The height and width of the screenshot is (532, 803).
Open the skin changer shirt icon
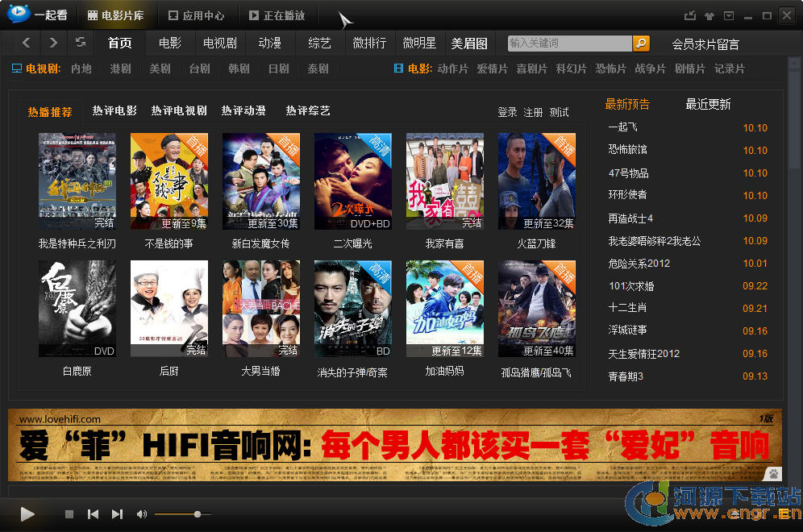pyautogui.click(x=709, y=15)
